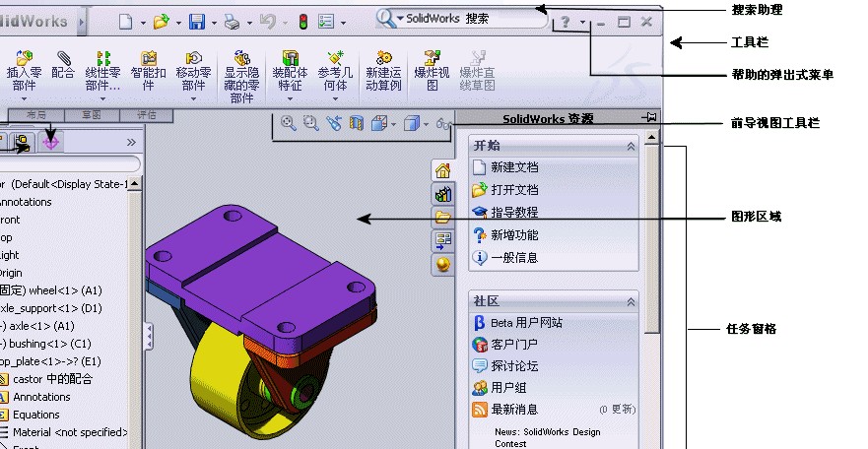Click the Hide/Show glasses icon
This screenshot has width=868, height=449.
pos(444,124)
